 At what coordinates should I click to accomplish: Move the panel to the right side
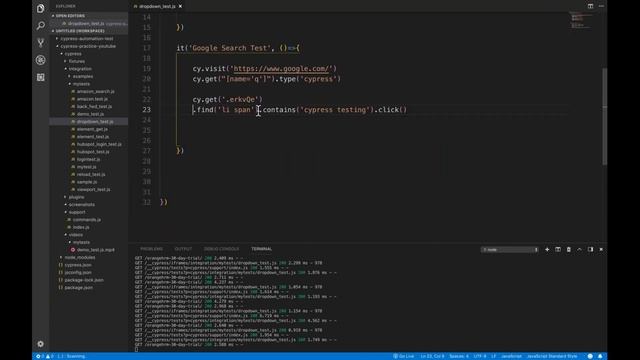coord(590,249)
